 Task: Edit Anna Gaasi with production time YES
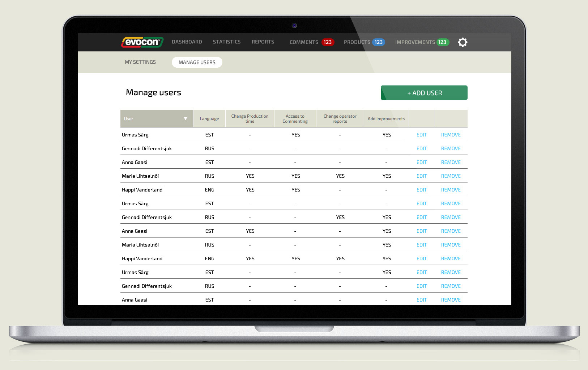click(422, 231)
